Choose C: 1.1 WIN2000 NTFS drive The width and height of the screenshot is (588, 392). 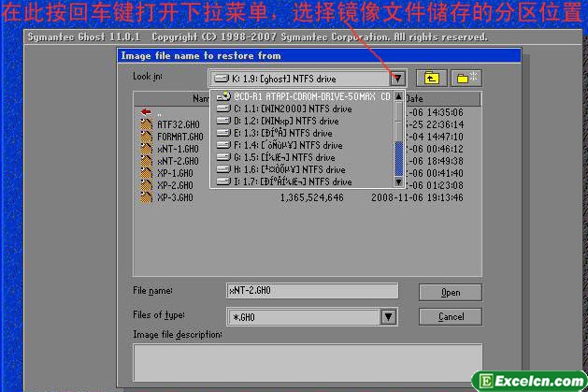[284, 109]
